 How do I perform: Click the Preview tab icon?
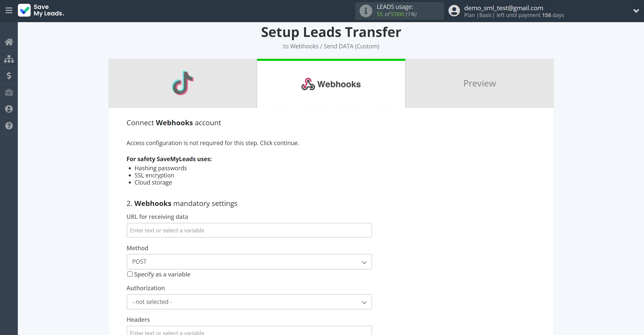click(x=480, y=83)
